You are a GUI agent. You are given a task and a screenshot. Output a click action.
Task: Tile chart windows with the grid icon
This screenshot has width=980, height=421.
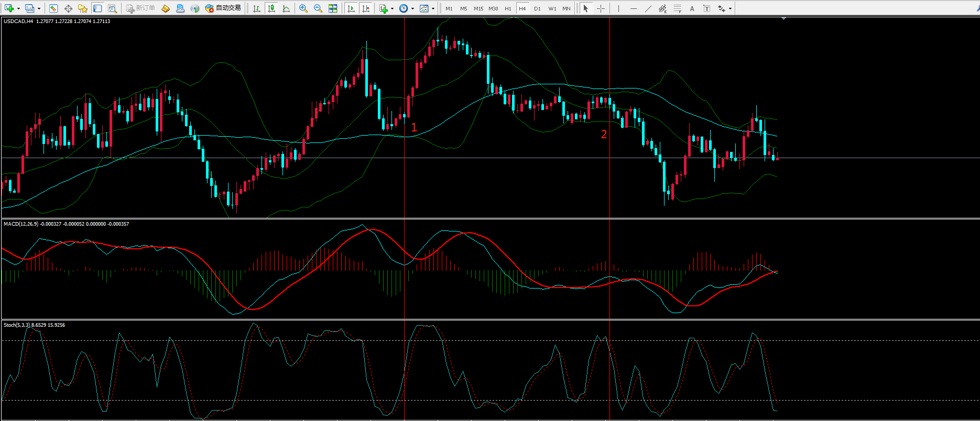tap(333, 8)
